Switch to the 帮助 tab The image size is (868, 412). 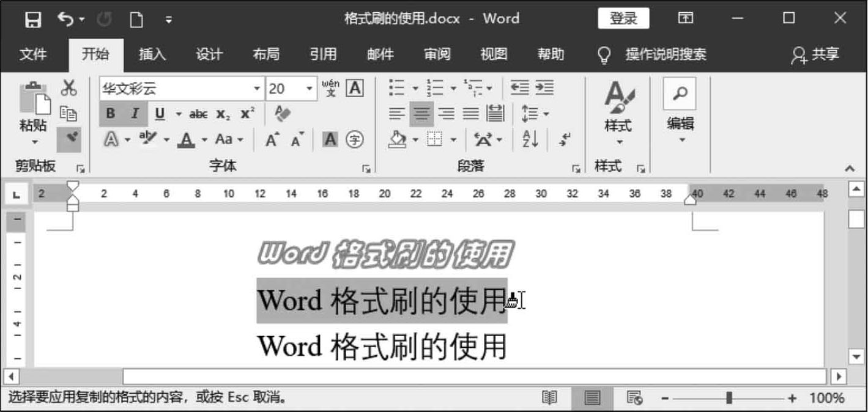point(551,54)
